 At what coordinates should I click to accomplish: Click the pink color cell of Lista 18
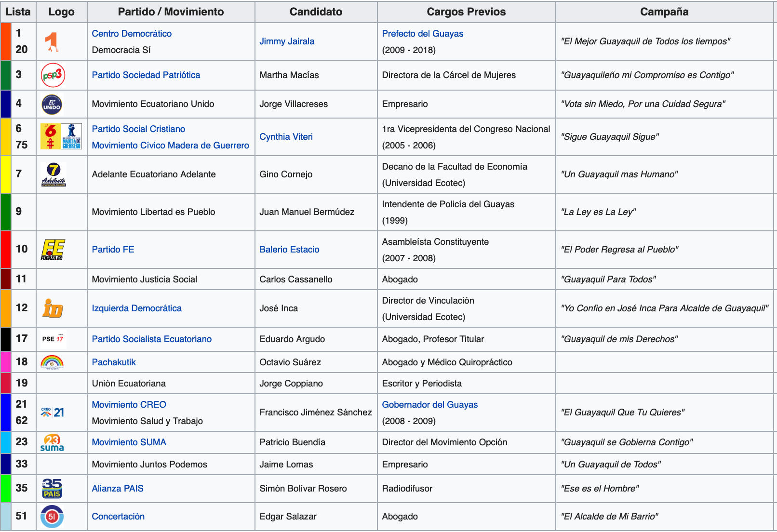pos(6,362)
